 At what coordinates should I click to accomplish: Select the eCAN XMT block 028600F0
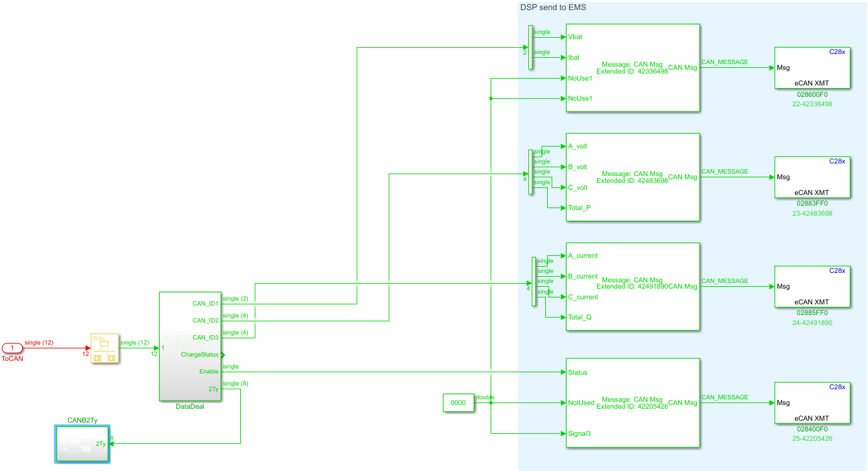pos(812,68)
